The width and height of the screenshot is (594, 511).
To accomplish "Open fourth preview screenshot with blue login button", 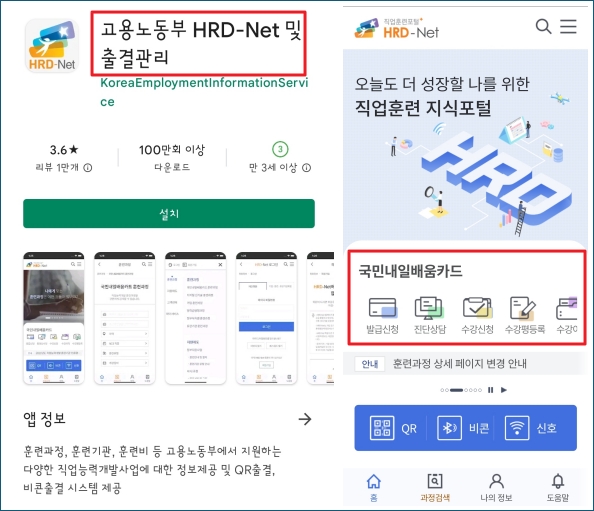I will (x=266, y=318).
